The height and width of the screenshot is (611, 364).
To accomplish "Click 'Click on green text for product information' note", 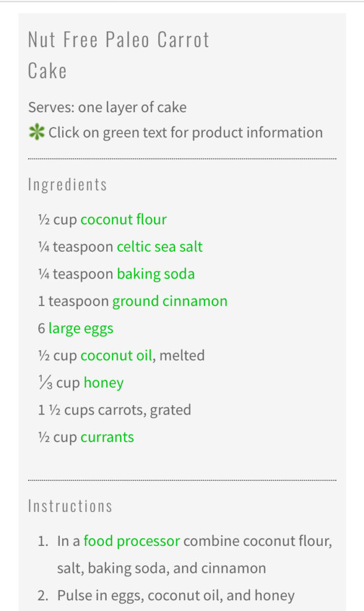I will point(186,132).
